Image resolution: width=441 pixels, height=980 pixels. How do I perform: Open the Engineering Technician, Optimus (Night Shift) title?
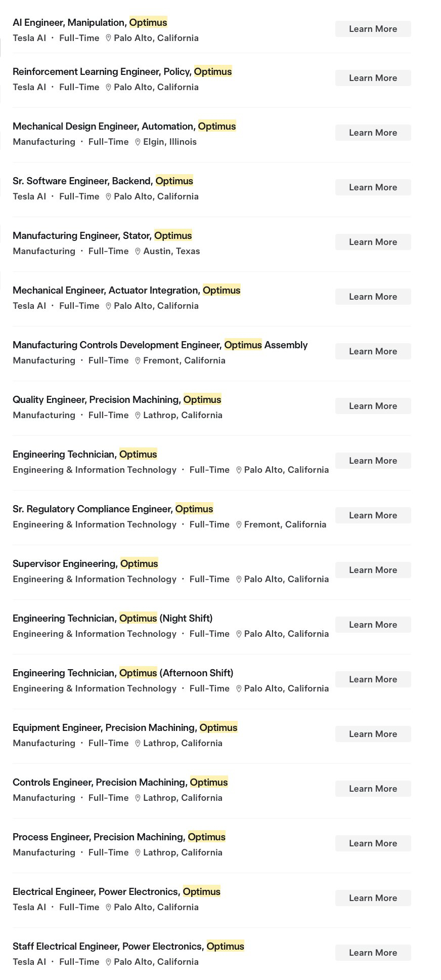pyautogui.click(x=112, y=618)
